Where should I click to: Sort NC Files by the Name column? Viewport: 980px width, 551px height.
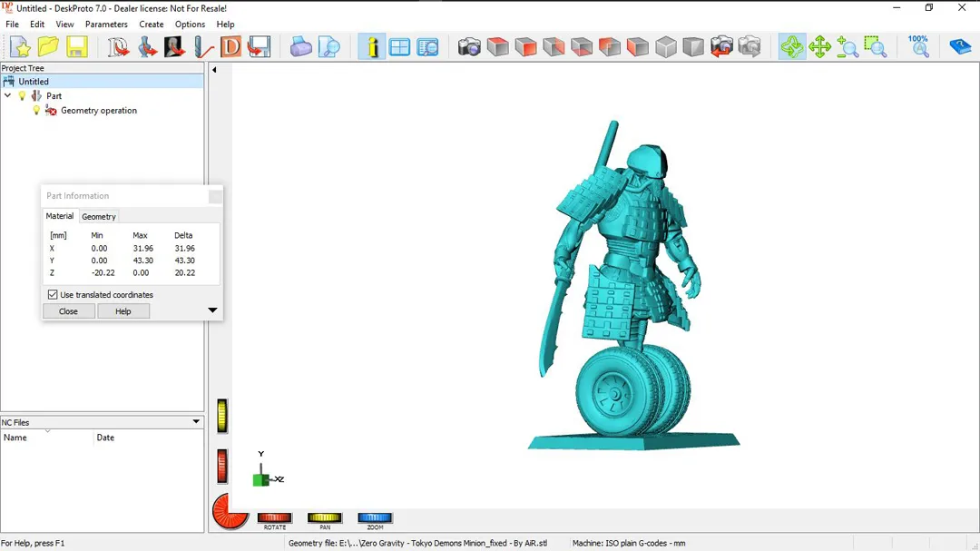[47, 438]
